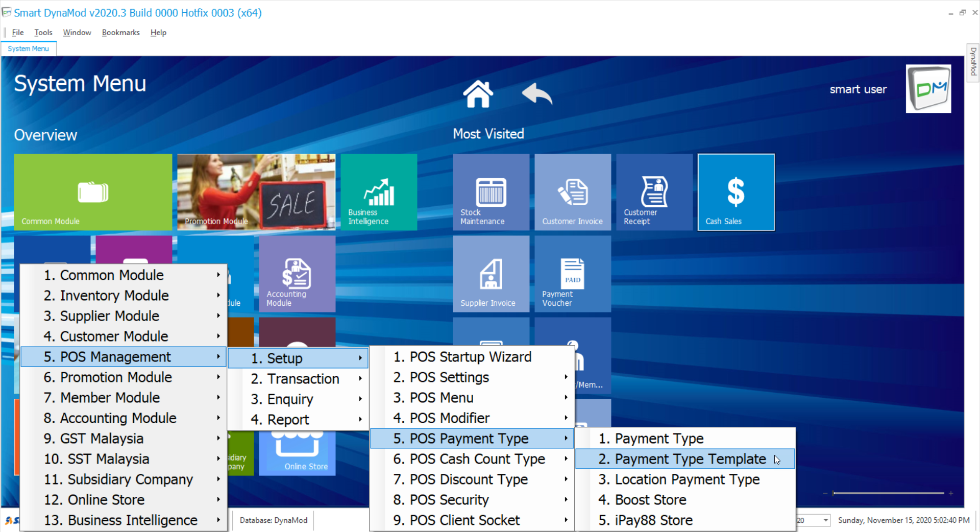Expand the Promotion Module submenu
The height and width of the screenshot is (532, 980).
pyautogui.click(x=124, y=377)
